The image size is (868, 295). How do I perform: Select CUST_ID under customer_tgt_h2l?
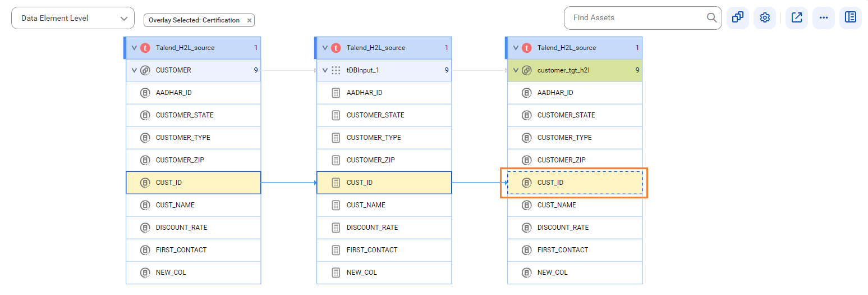tap(575, 183)
